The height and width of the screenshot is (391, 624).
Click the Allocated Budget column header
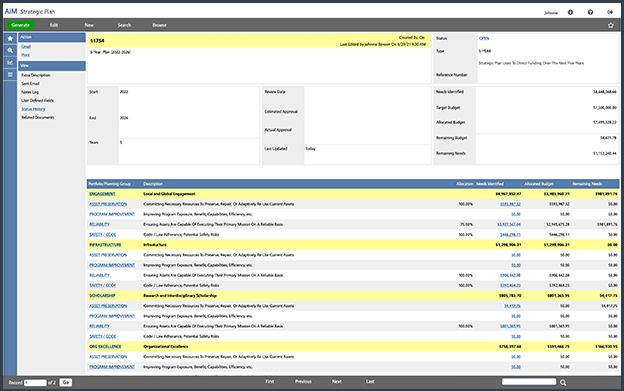538,184
